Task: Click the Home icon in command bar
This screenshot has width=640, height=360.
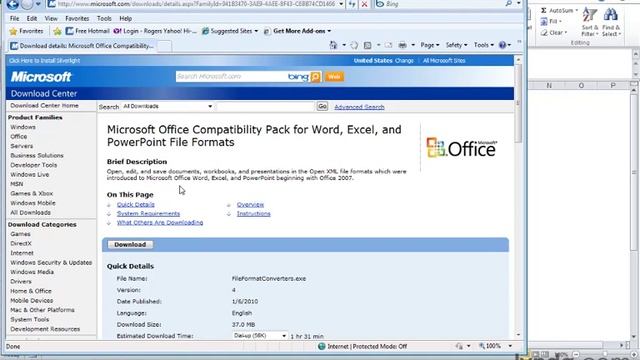Action: click(x=333, y=45)
